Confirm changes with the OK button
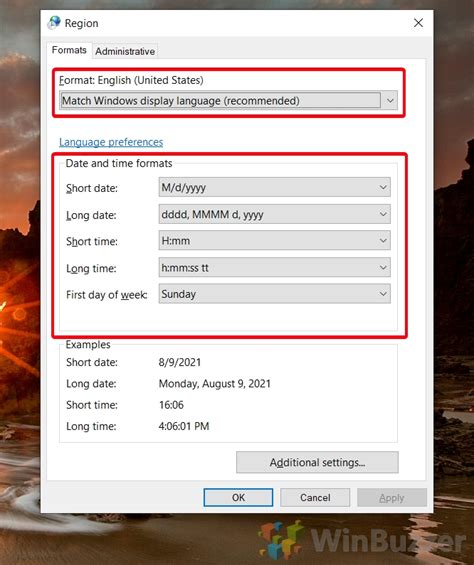The image size is (474, 565). [x=238, y=498]
